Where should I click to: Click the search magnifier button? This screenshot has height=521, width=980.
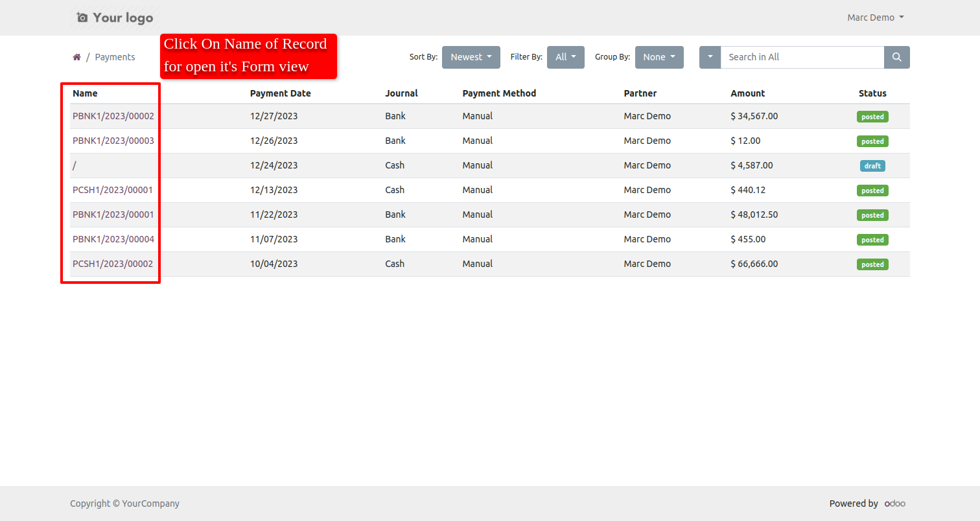897,57
